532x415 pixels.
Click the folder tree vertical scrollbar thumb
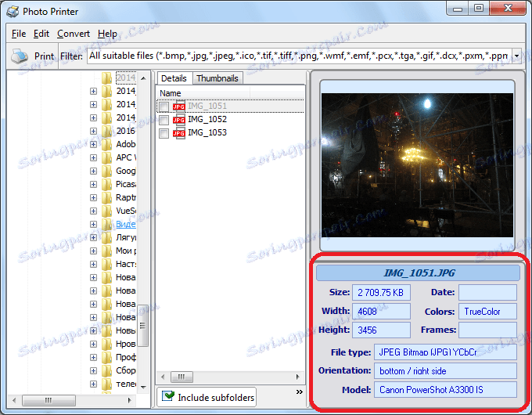(x=143, y=325)
